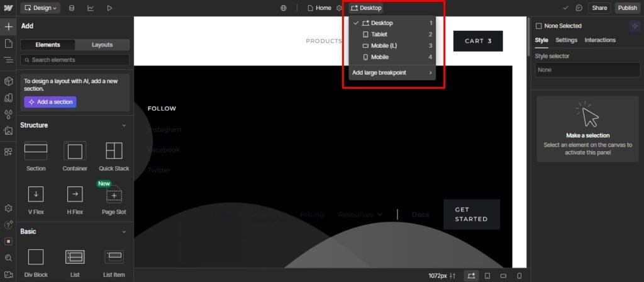This screenshot has width=644, height=282.
Task: Open the Apps grid icon
Action: (x=8, y=152)
